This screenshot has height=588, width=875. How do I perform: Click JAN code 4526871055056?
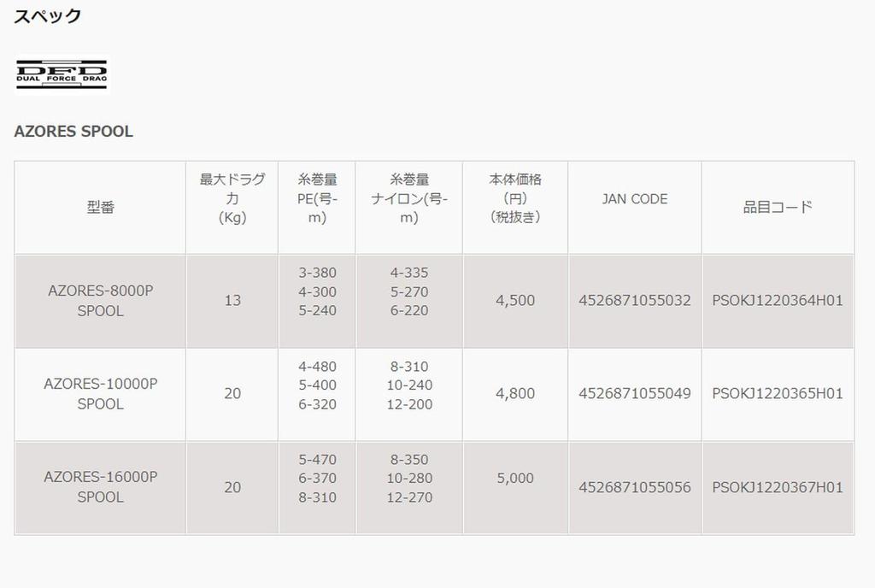[x=635, y=487]
